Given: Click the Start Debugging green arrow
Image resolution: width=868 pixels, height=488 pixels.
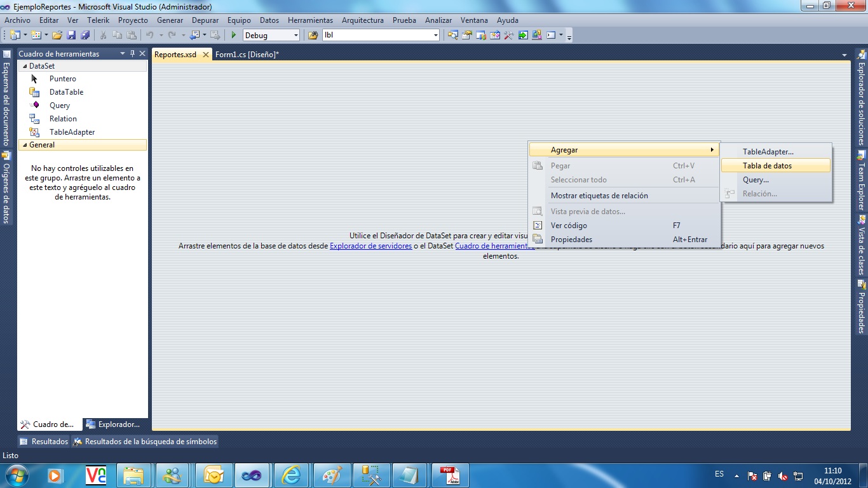Looking at the screenshot, I should coord(233,35).
